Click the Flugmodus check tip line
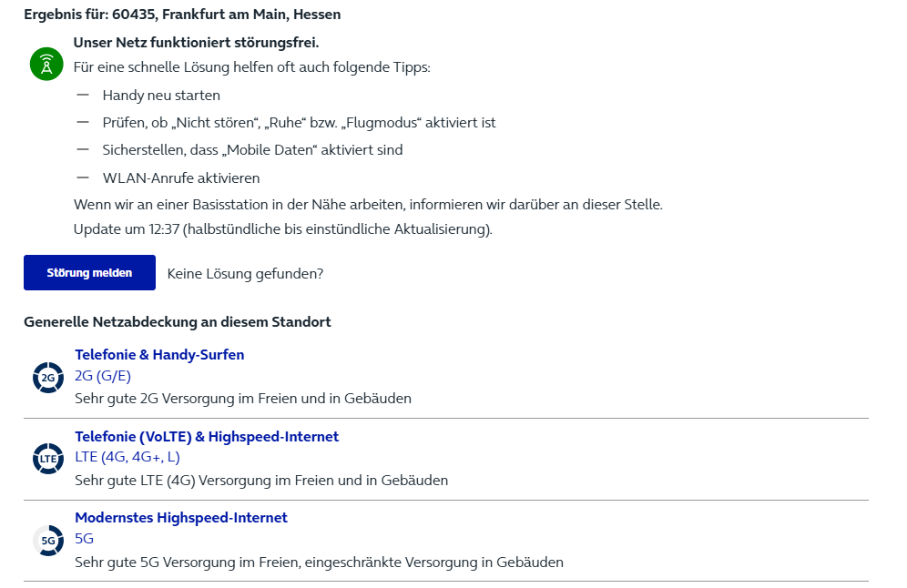Screen dimensions: 907x588 [x=299, y=123]
